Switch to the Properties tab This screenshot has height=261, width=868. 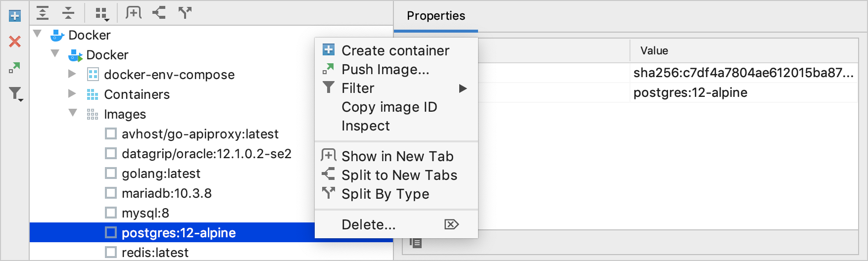click(x=435, y=16)
